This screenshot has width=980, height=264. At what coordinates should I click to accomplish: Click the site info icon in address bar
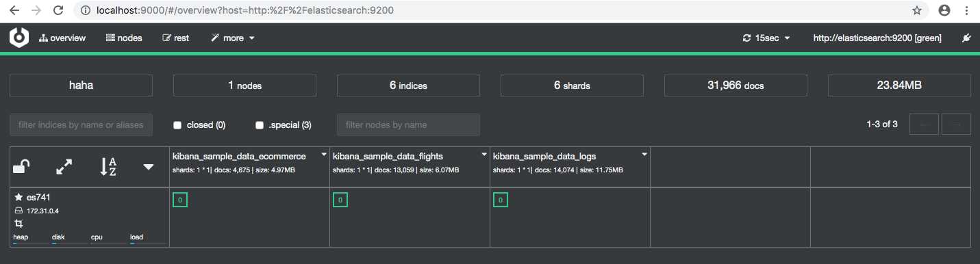coord(86,11)
